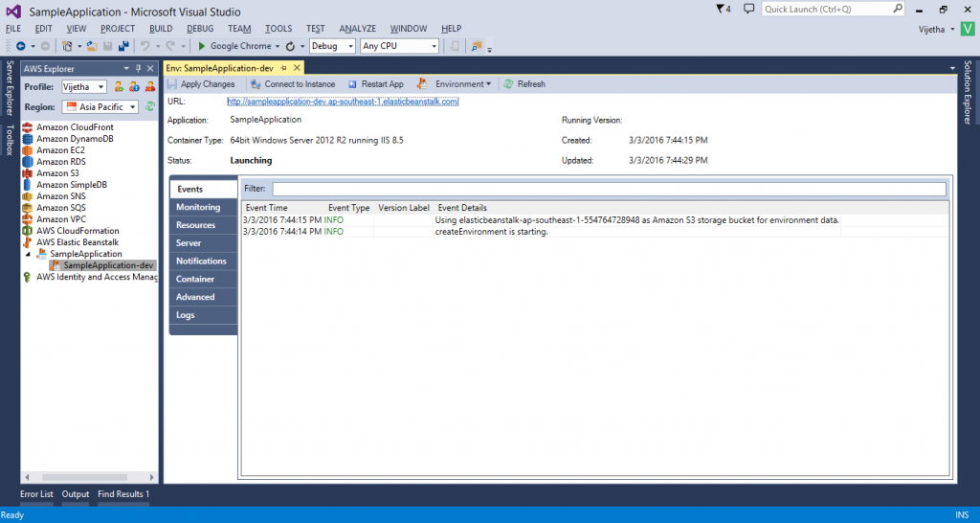Click the Refresh icon in environment toolbar
This screenshot has width=980, height=523.
[x=508, y=84]
